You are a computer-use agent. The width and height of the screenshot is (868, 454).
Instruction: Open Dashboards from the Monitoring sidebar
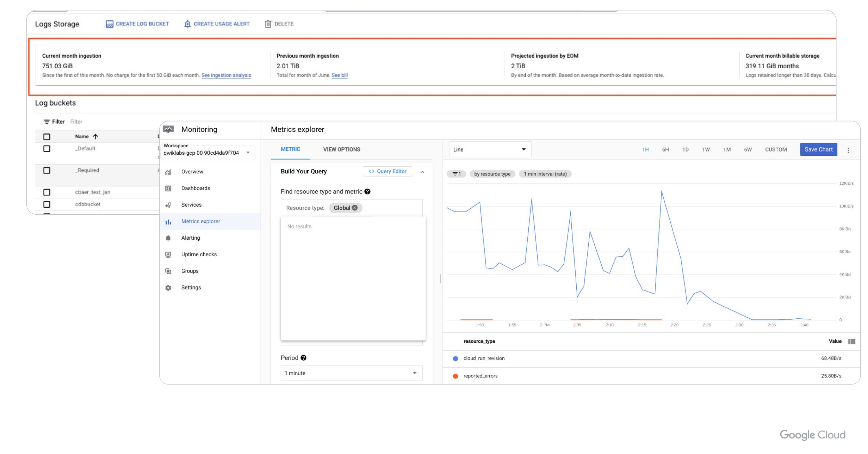point(196,188)
